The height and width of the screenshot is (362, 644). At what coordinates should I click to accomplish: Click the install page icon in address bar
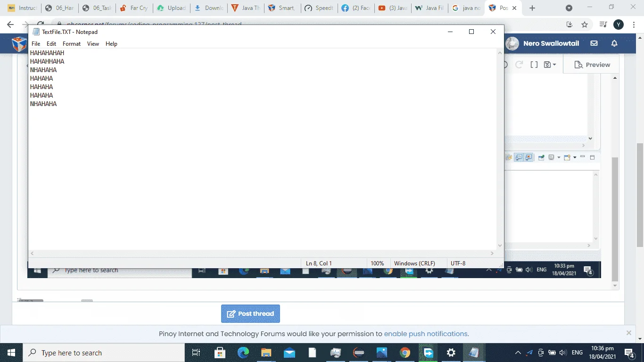coord(569,25)
